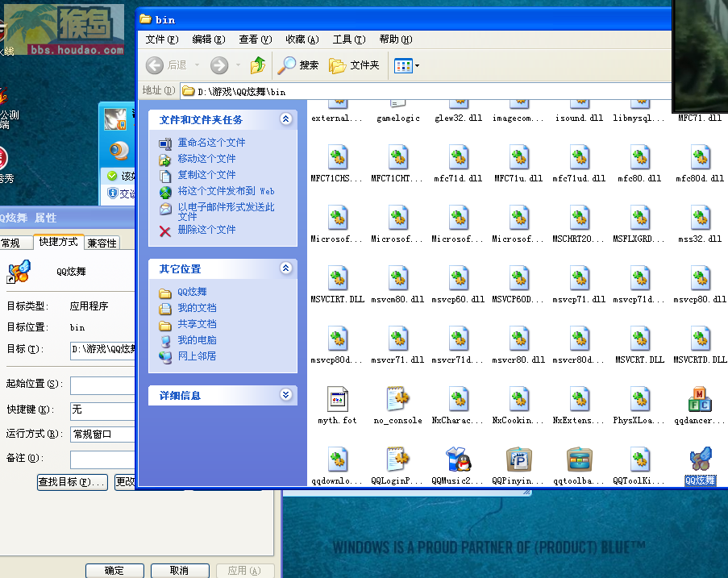Collapse the 文件和文件夹任务 panel
The image size is (728, 578).
[286, 119]
